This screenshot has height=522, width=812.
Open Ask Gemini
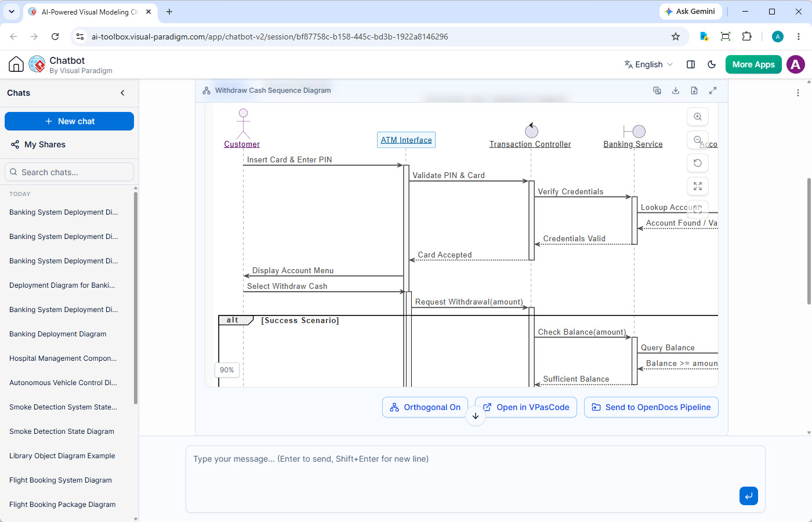click(x=690, y=12)
